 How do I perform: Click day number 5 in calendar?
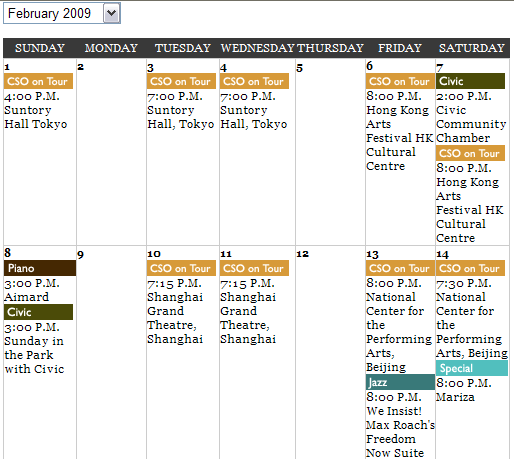[299, 68]
